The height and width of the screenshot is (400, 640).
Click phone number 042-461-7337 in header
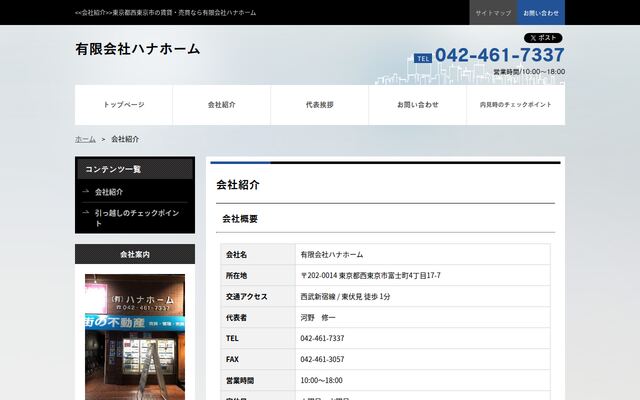[500, 55]
